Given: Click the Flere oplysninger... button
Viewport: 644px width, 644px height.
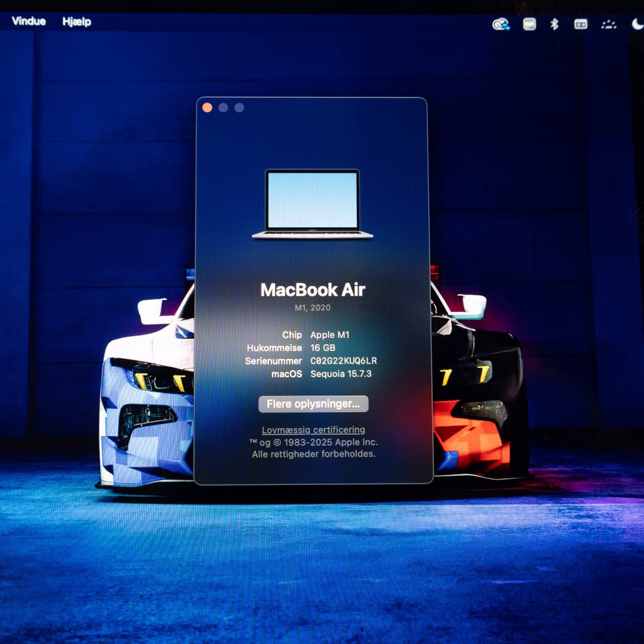Looking at the screenshot, I should click(x=313, y=404).
